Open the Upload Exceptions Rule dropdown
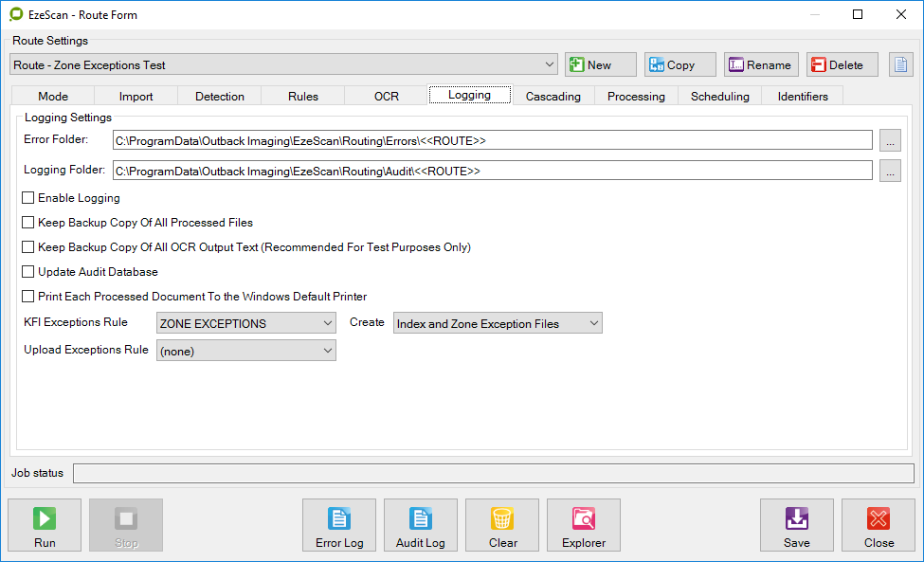Image resolution: width=924 pixels, height=562 pixels. [x=245, y=351]
